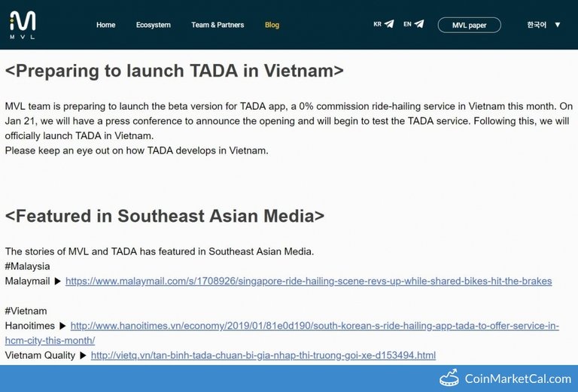Open the Vietnam Quality vietq.vn link
This screenshot has width=578, height=392.
263,355
